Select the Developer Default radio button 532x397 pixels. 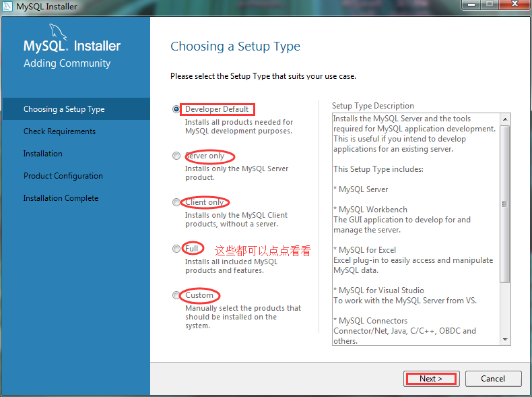click(x=176, y=109)
